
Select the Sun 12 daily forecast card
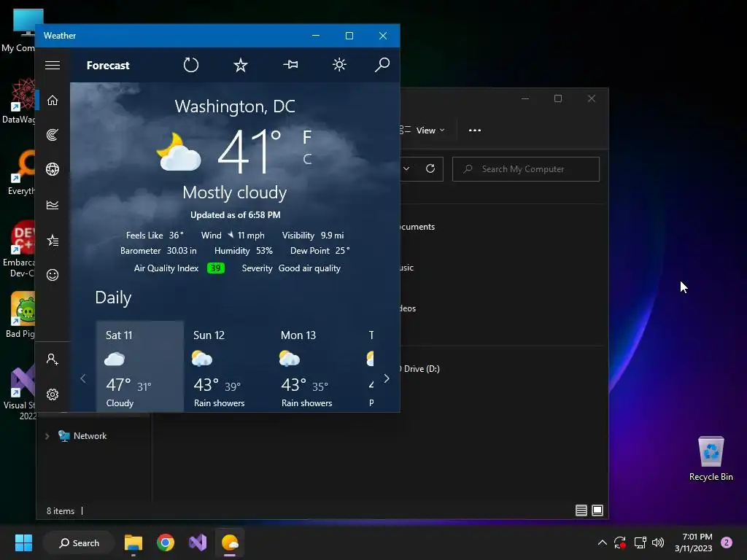pos(228,366)
